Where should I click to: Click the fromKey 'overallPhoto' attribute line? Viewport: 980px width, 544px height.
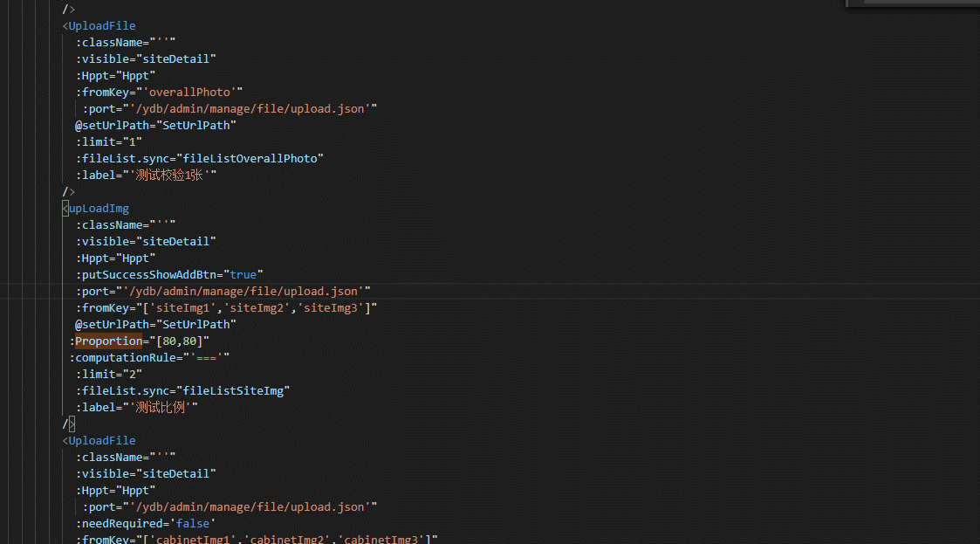159,92
